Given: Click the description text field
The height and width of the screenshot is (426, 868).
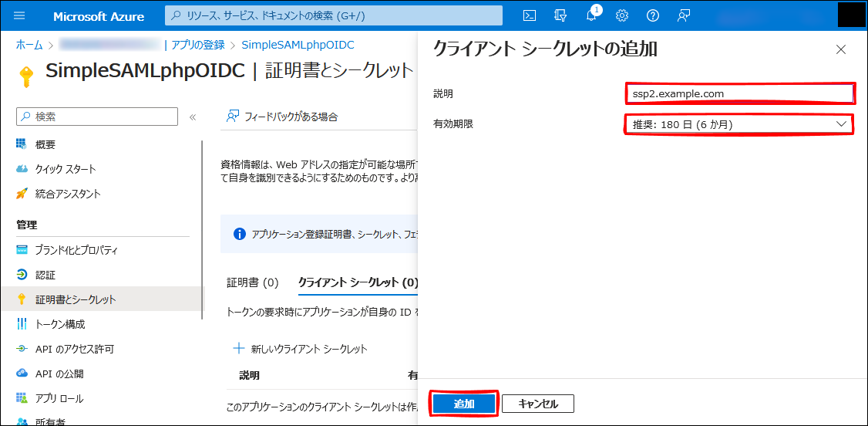Looking at the screenshot, I should pyautogui.click(x=738, y=94).
